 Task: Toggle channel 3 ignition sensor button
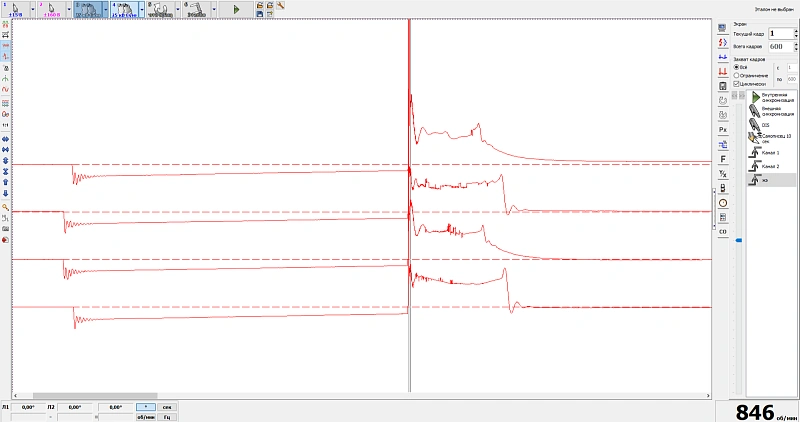[x=88, y=9]
